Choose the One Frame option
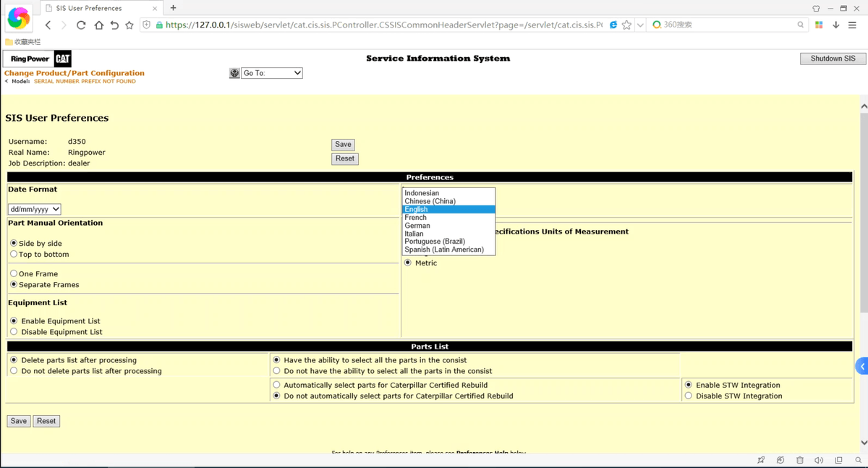The width and height of the screenshot is (868, 468). (14, 274)
